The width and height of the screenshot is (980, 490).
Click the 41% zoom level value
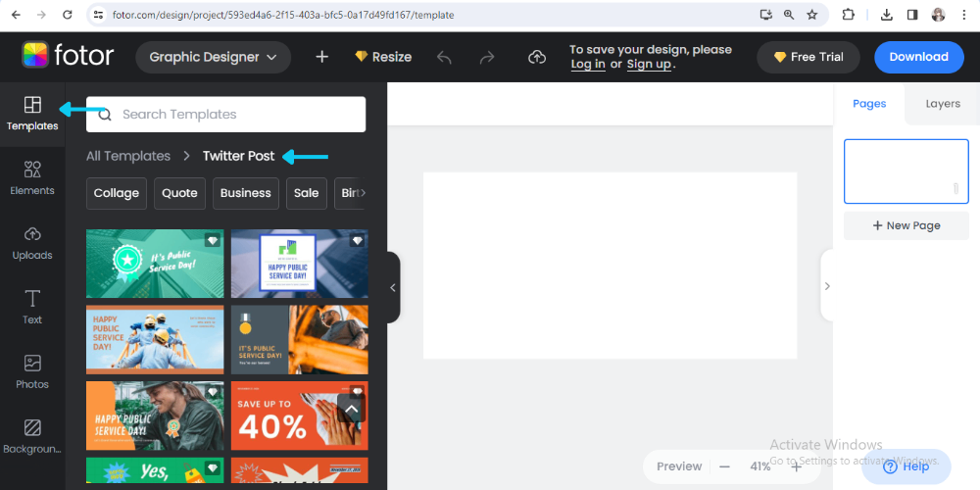[x=760, y=466]
